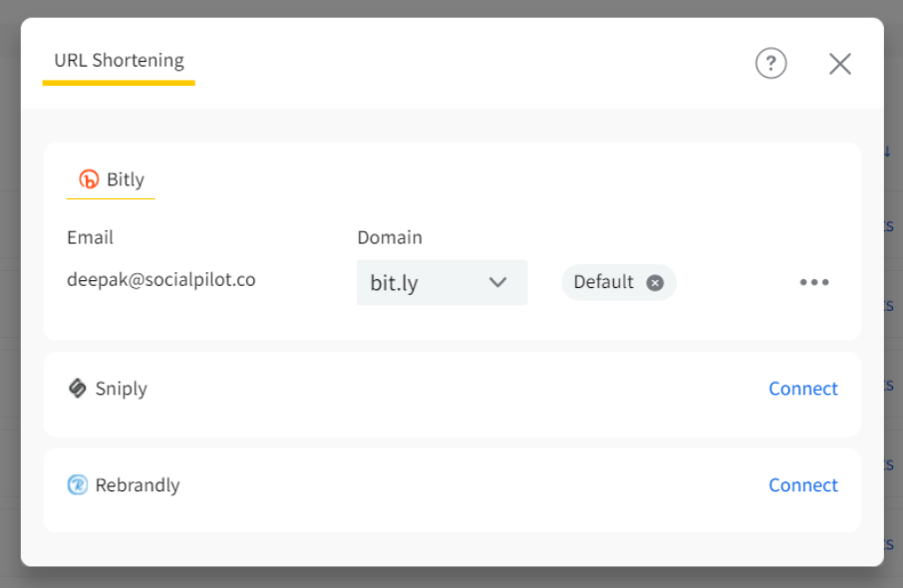Open the bit.ly domain selector
The height and width of the screenshot is (588, 903).
[442, 282]
